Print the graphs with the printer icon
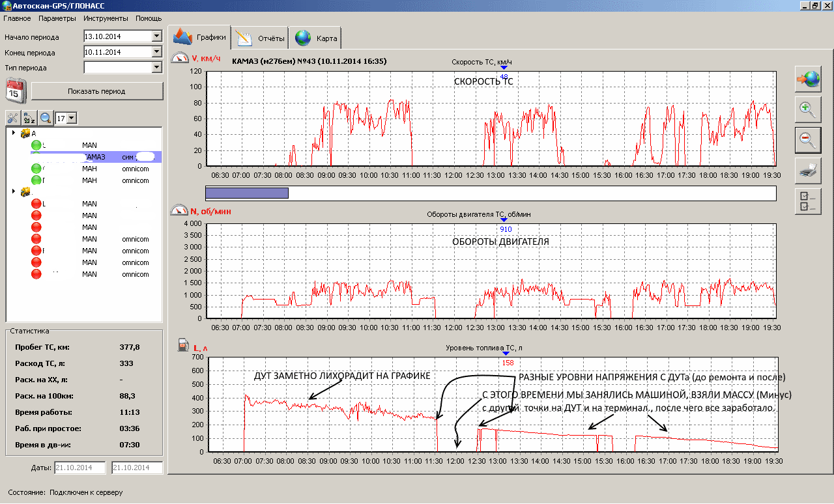This screenshot has height=504, width=834. [x=808, y=171]
